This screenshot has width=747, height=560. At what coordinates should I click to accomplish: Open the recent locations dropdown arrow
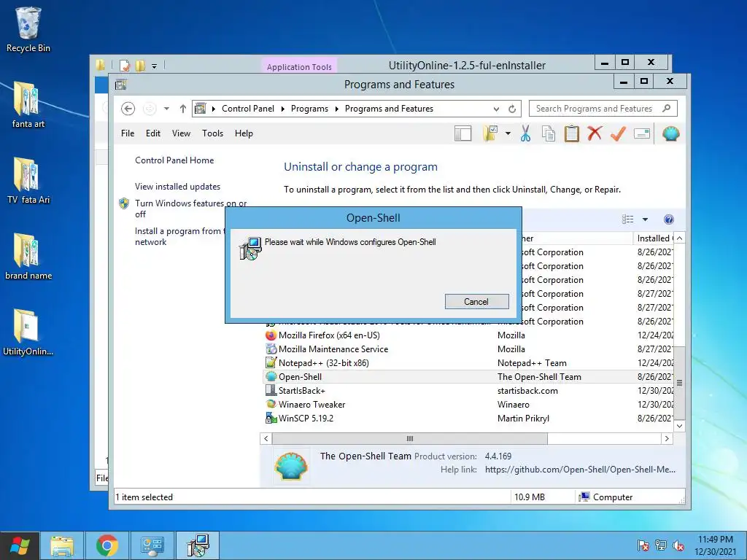point(166,109)
